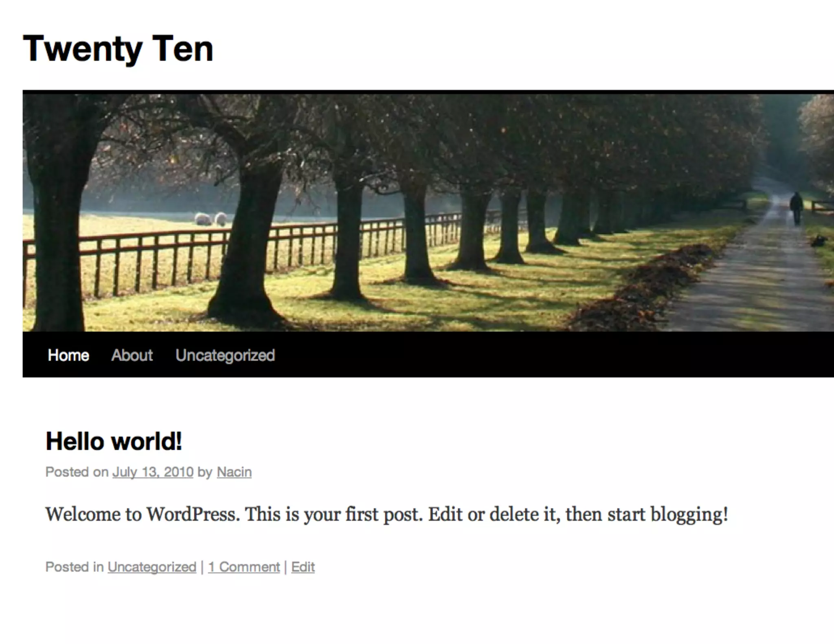Open the About page in navigation
The width and height of the screenshot is (834, 644).
pos(132,355)
